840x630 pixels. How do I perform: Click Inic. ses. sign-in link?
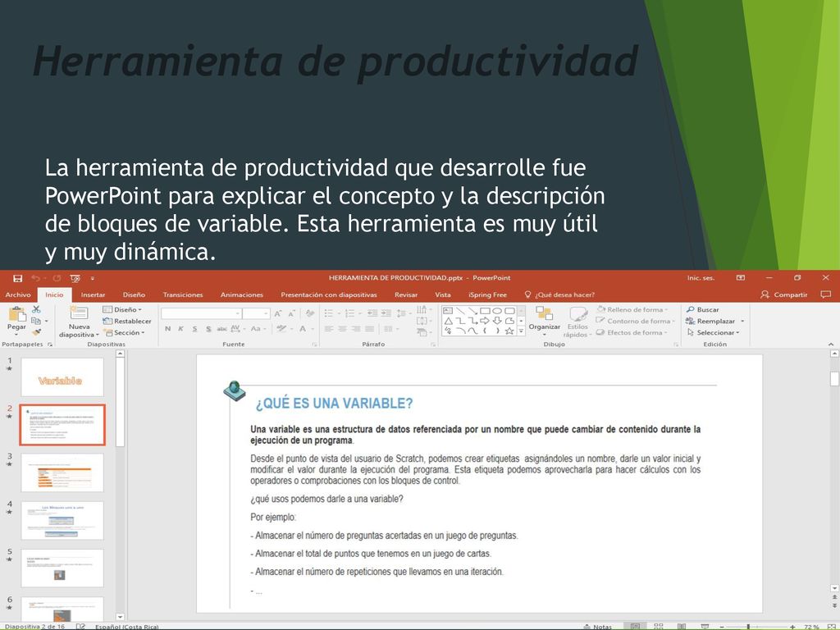701,278
